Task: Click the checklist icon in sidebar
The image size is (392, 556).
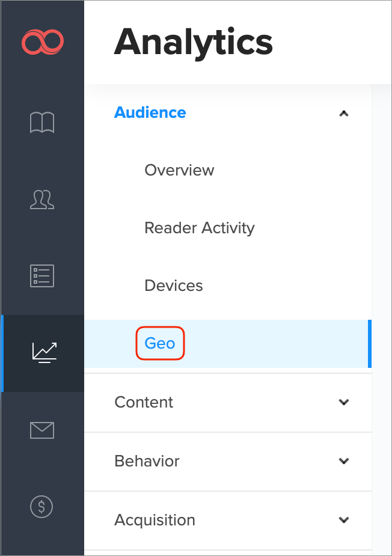Action: 42,275
